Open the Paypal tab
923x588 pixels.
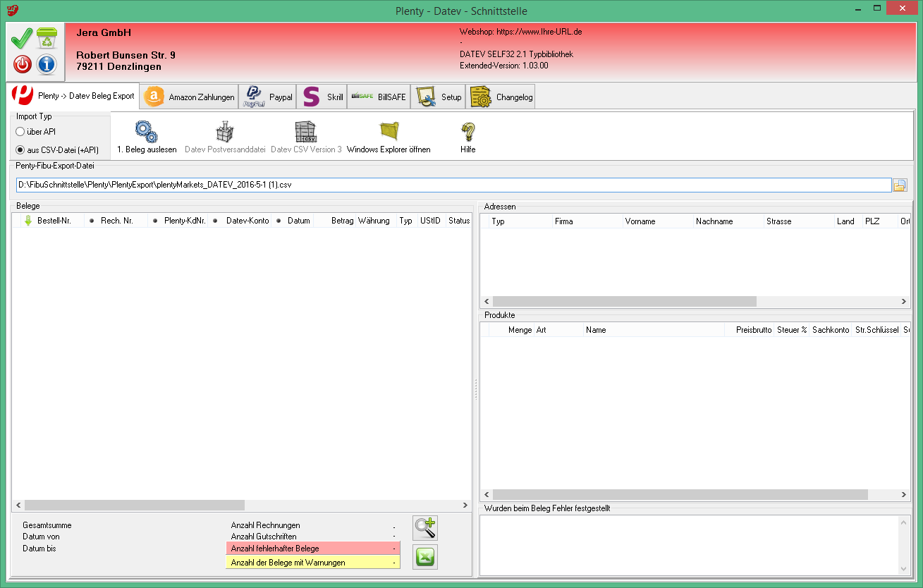pyautogui.click(x=267, y=97)
